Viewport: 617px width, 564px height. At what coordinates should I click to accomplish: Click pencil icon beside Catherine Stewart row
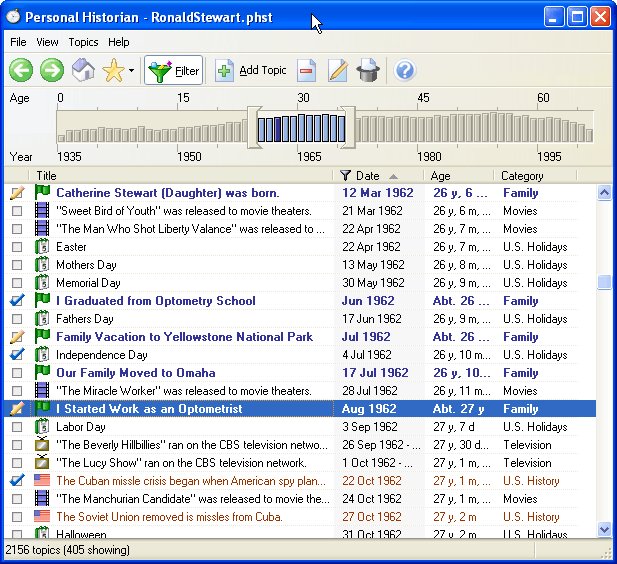[17, 193]
